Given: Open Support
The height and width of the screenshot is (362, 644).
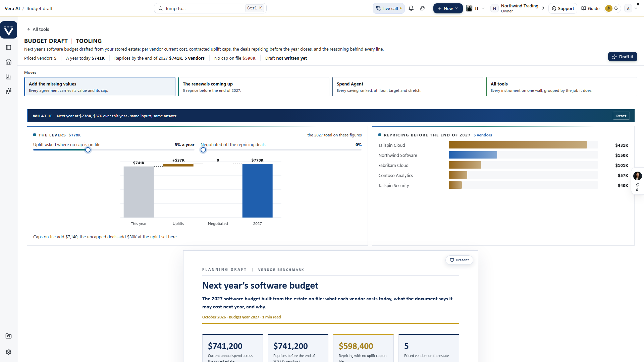Looking at the screenshot, I should [563, 8].
